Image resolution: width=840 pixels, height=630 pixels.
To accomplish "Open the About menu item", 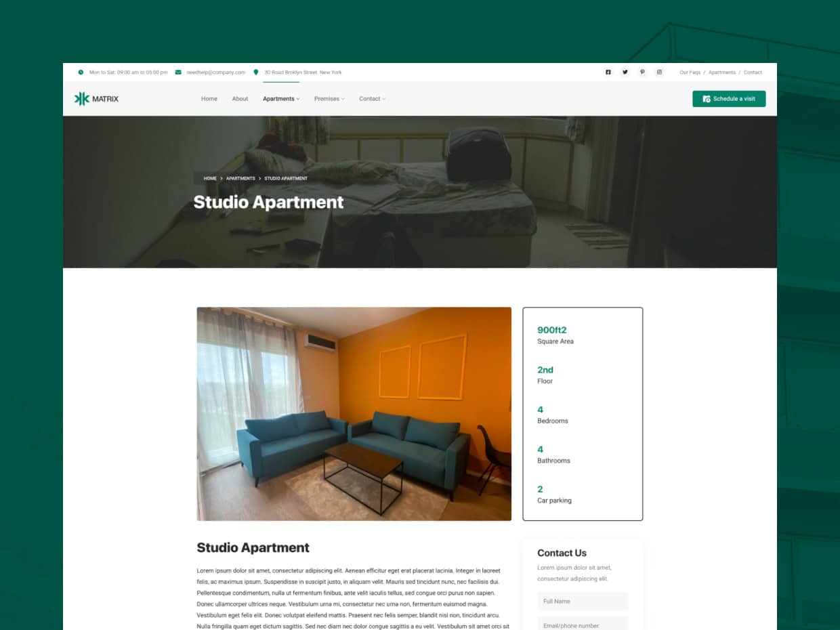I will pyautogui.click(x=240, y=99).
